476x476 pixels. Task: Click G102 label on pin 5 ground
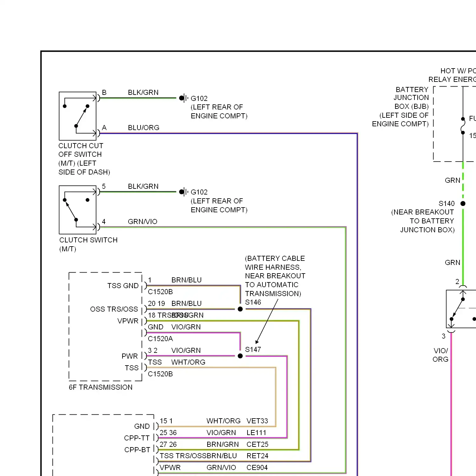[x=199, y=192]
